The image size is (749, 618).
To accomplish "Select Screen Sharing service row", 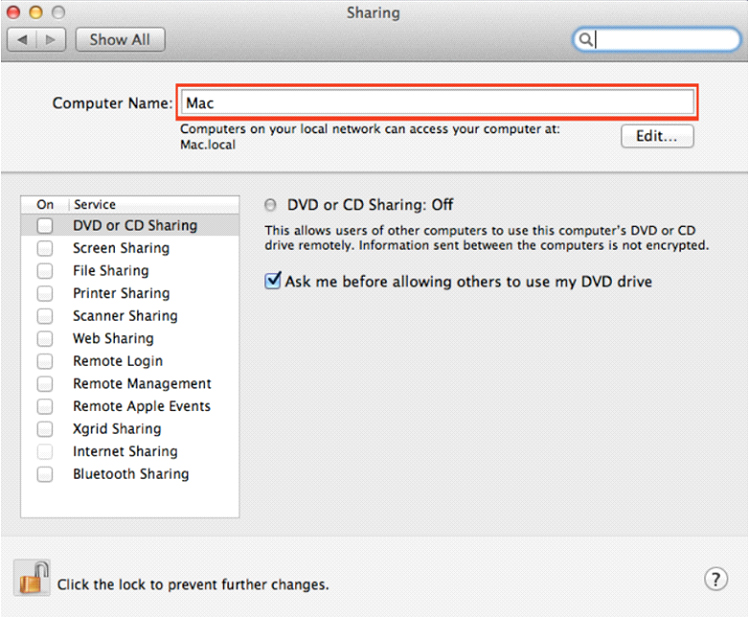I will [130, 248].
